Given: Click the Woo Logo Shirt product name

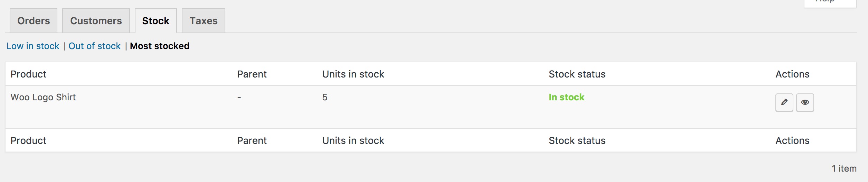Looking at the screenshot, I should click(x=43, y=97).
